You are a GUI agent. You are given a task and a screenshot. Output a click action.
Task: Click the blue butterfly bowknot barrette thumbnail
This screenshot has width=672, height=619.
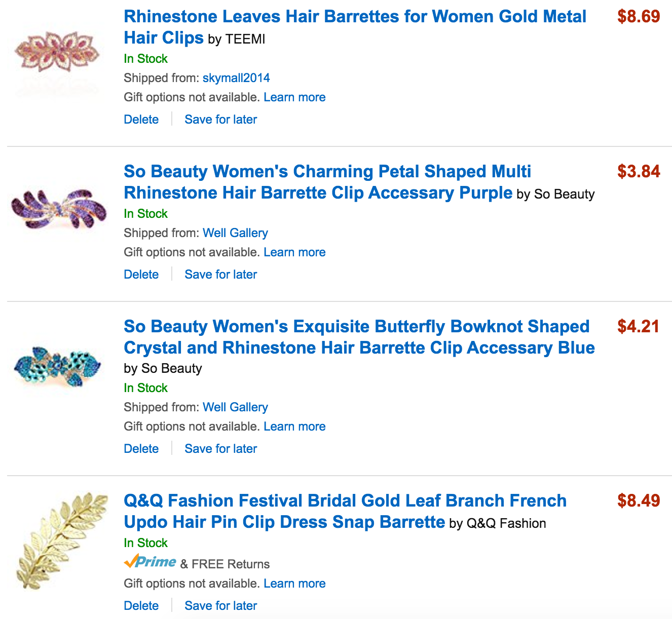[x=57, y=366]
